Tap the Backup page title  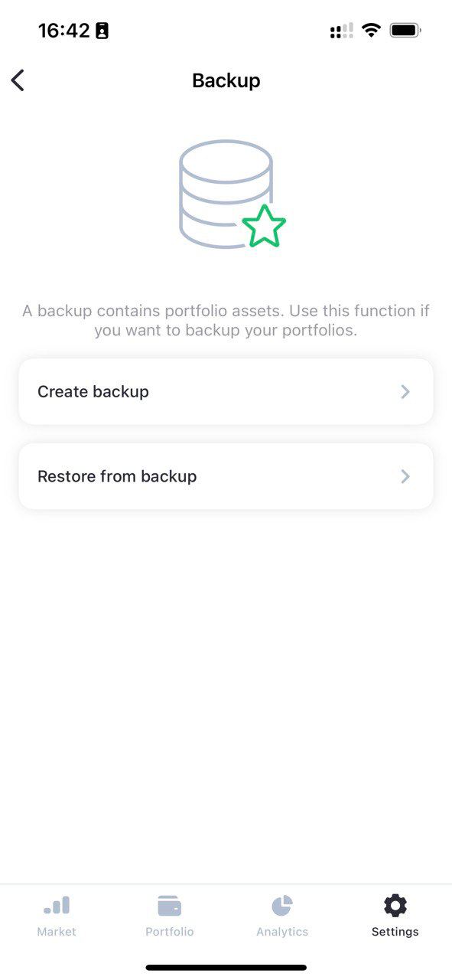click(226, 80)
